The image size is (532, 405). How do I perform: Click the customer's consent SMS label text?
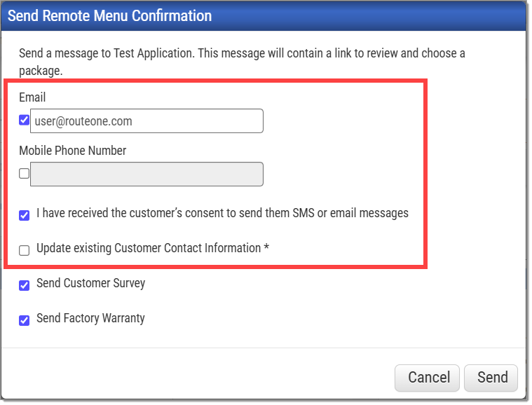pos(223,213)
